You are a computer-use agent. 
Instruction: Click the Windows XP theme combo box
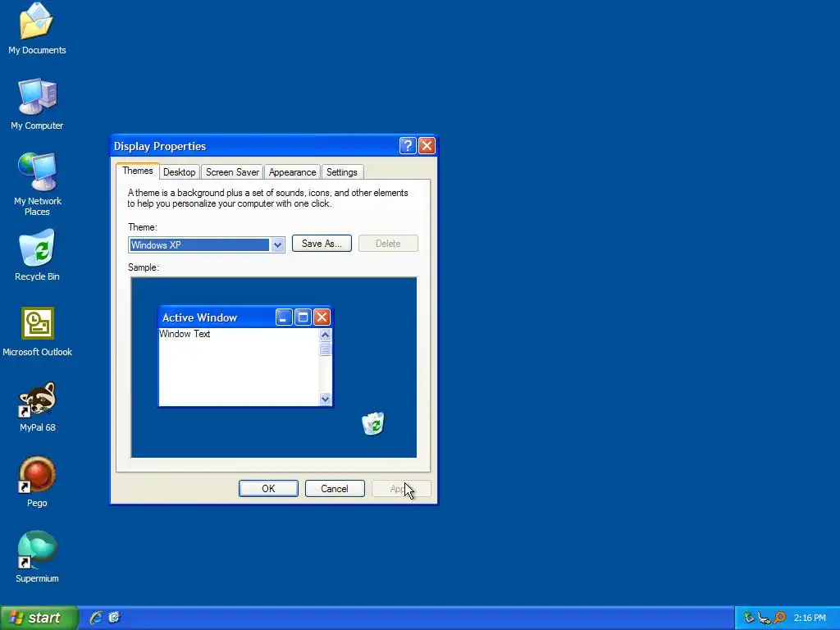tap(206, 244)
